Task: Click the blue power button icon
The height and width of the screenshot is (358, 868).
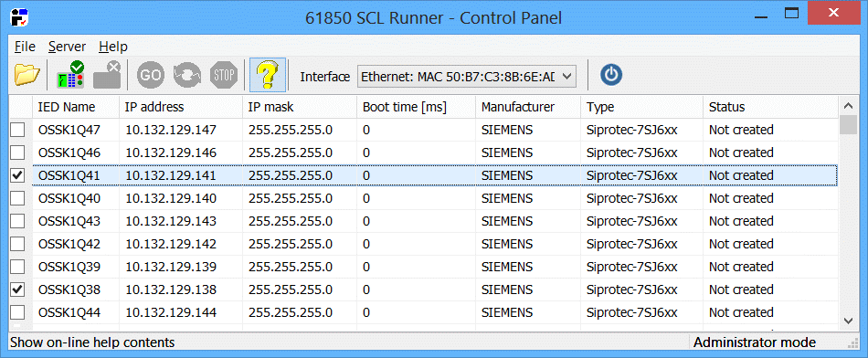Action: [611, 75]
